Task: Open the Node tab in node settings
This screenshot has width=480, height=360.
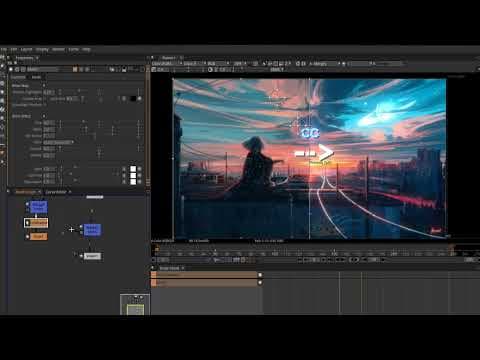Action: pyautogui.click(x=36, y=77)
